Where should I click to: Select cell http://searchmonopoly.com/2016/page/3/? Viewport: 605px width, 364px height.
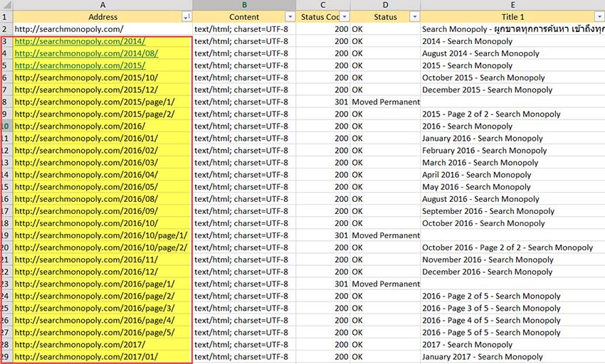(x=102, y=309)
